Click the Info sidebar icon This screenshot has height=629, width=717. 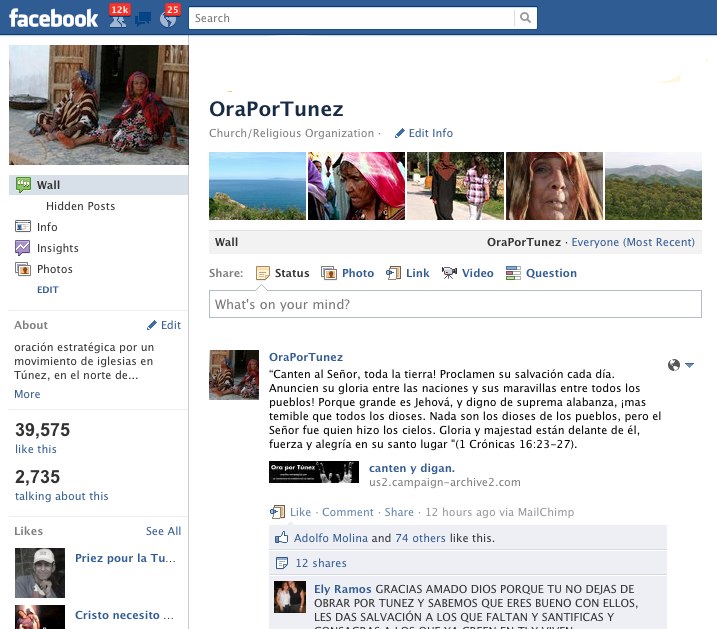click(x=23, y=226)
